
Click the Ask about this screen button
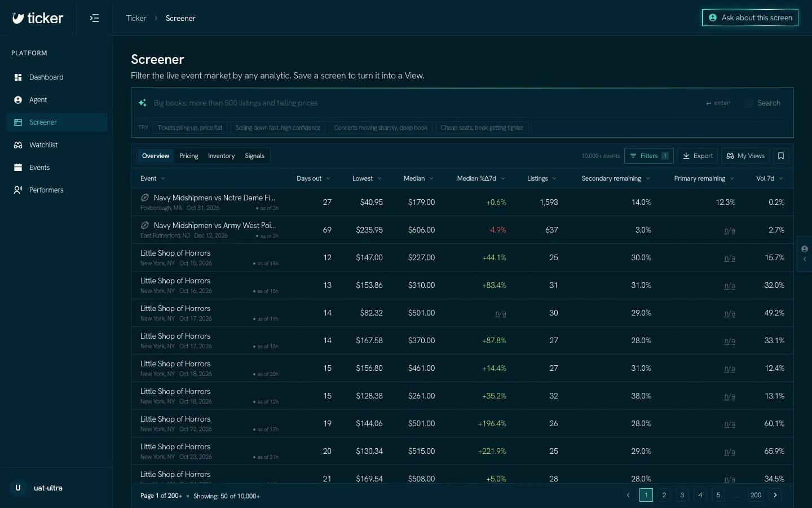click(750, 17)
